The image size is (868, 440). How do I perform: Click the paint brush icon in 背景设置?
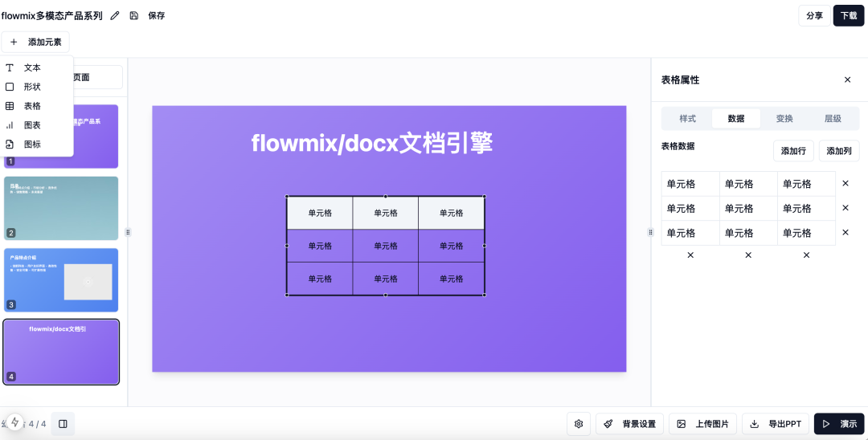point(608,424)
